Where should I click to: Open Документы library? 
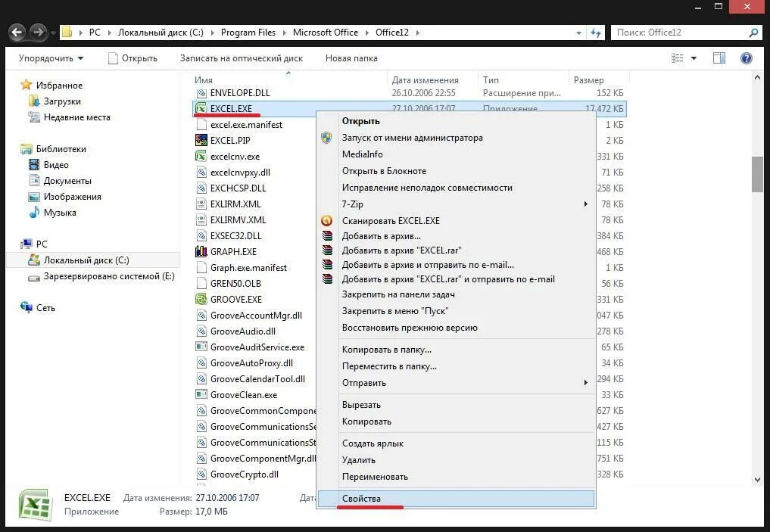[67, 181]
